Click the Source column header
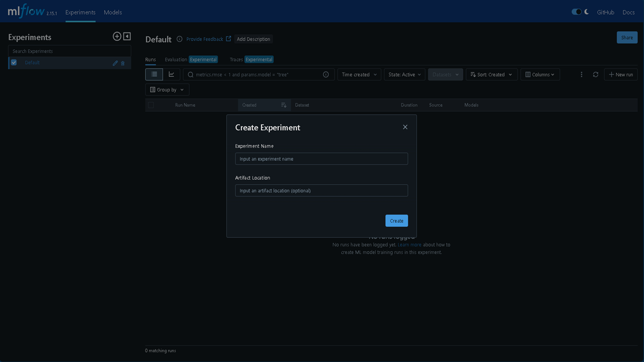This screenshot has height=362, width=644. tap(436, 105)
